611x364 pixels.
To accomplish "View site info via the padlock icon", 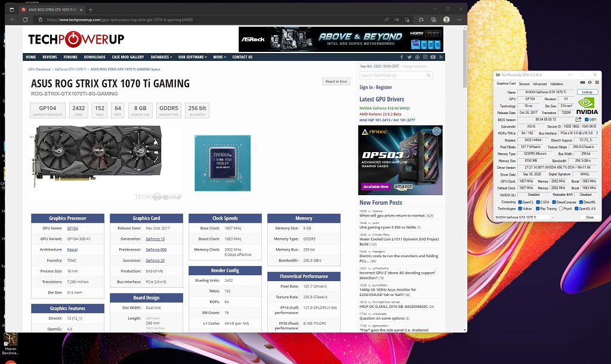I will pyautogui.click(x=40, y=20).
